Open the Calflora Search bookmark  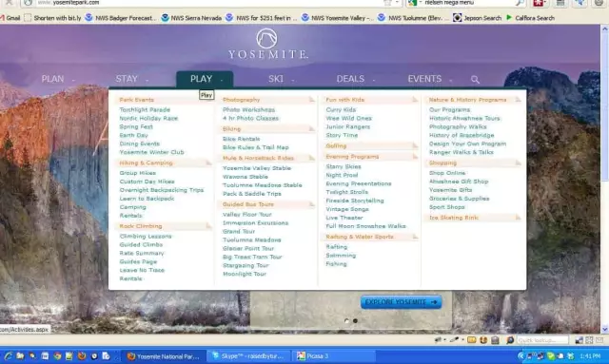(x=530, y=18)
